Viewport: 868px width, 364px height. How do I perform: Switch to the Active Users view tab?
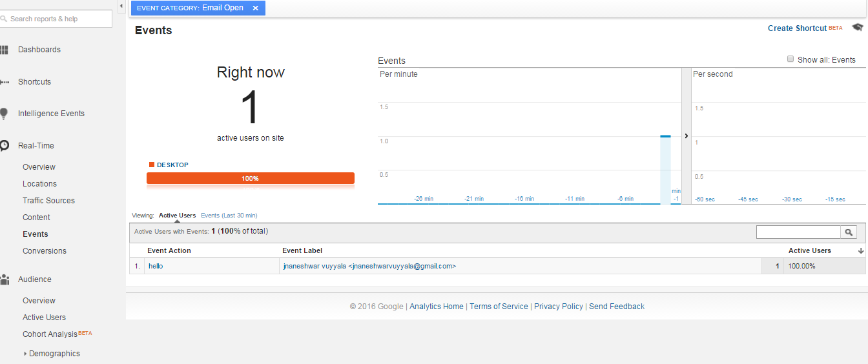[x=177, y=216]
